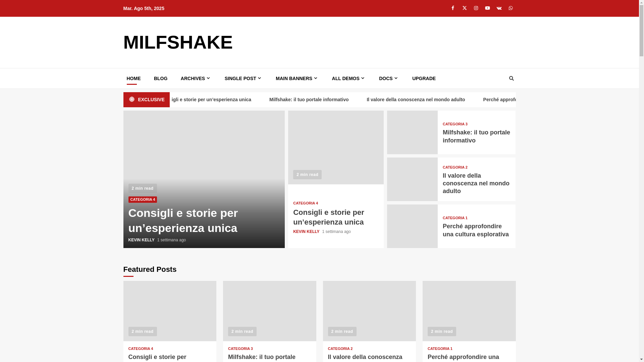Viewport: 644px width, 362px height.
Task: Open 'Milfshake: il tuo portale informativo' in right list
Action: point(476,136)
